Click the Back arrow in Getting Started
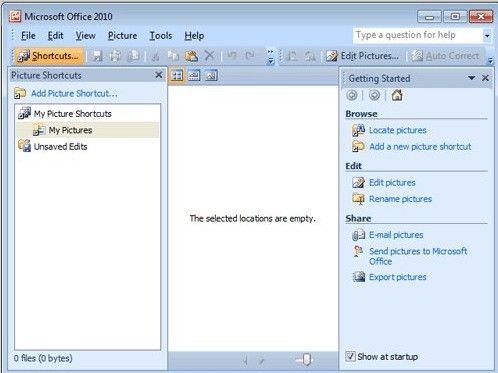498x373 pixels. click(352, 95)
